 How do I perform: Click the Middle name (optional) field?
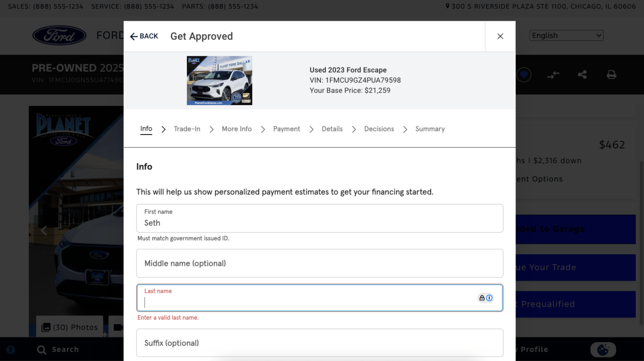pyautogui.click(x=320, y=263)
